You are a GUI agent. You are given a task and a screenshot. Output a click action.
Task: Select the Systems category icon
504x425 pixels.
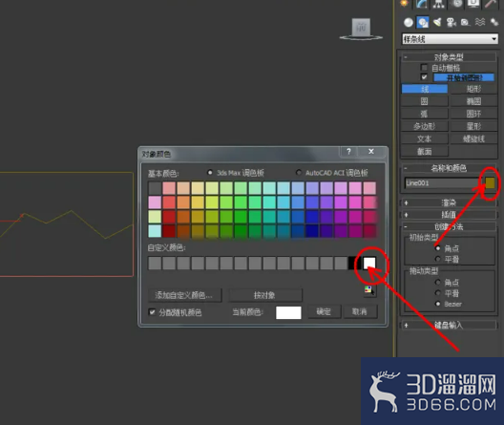(x=493, y=22)
